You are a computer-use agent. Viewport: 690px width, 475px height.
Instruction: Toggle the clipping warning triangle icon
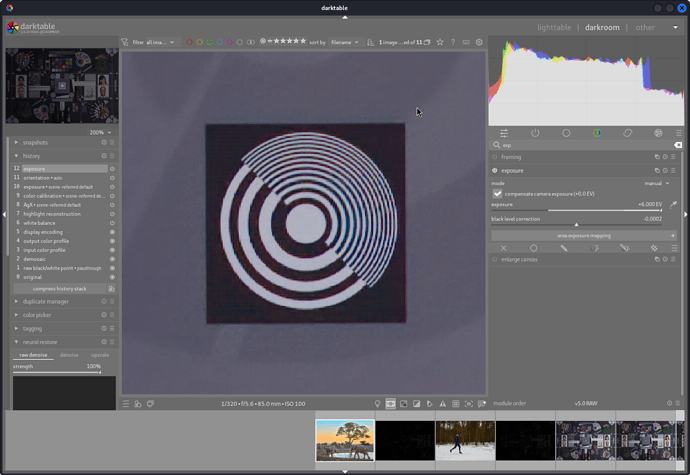pyautogui.click(x=443, y=404)
